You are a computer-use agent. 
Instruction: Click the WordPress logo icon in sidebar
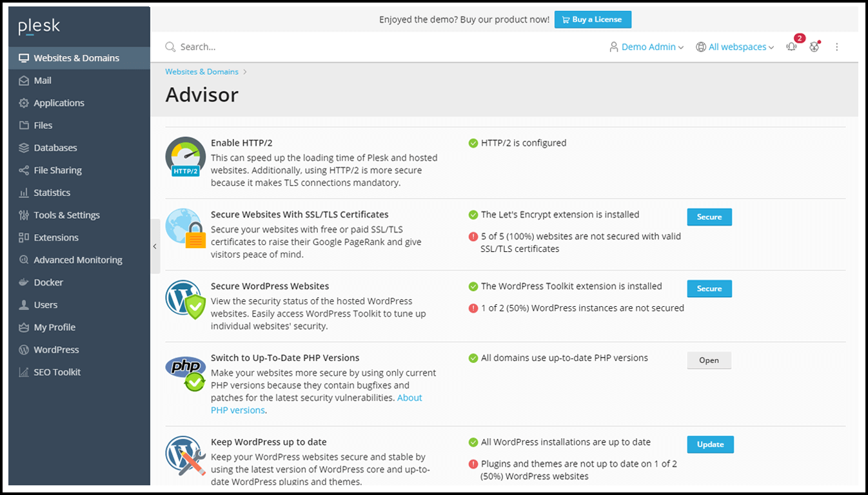click(24, 349)
